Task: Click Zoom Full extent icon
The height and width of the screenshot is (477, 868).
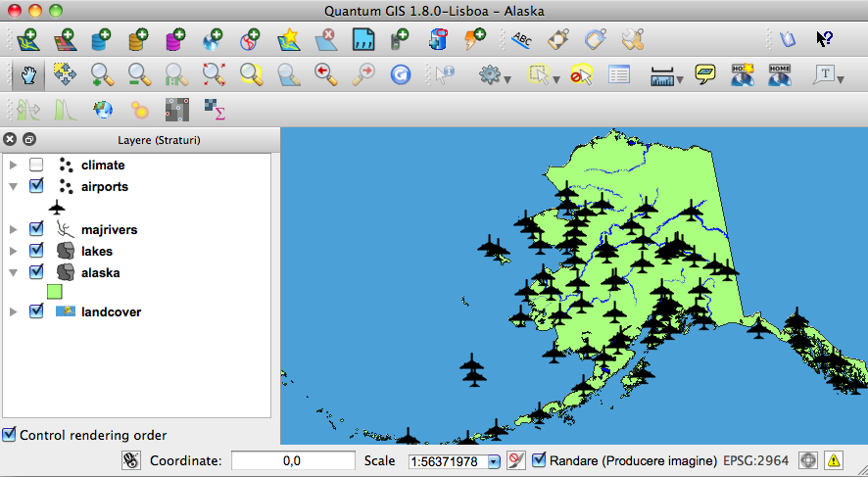Action: [x=214, y=74]
